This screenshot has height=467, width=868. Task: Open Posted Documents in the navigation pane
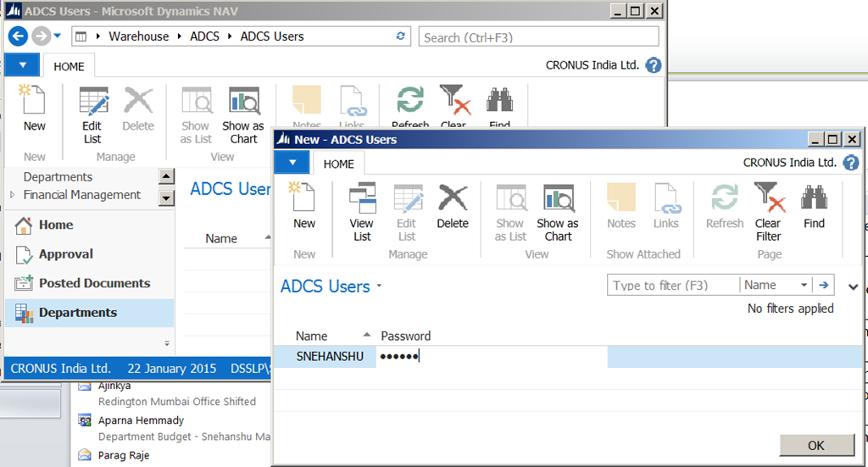click(x=90, y=283)
